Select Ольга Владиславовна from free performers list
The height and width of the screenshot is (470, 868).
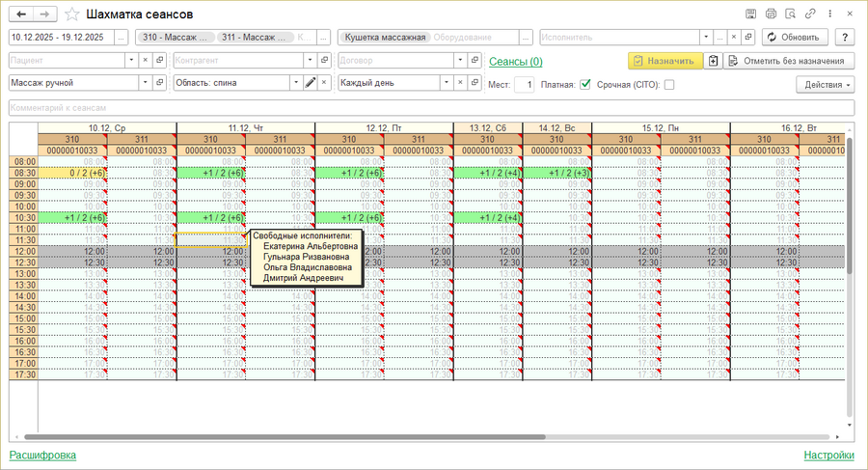[x=307, y=267]
